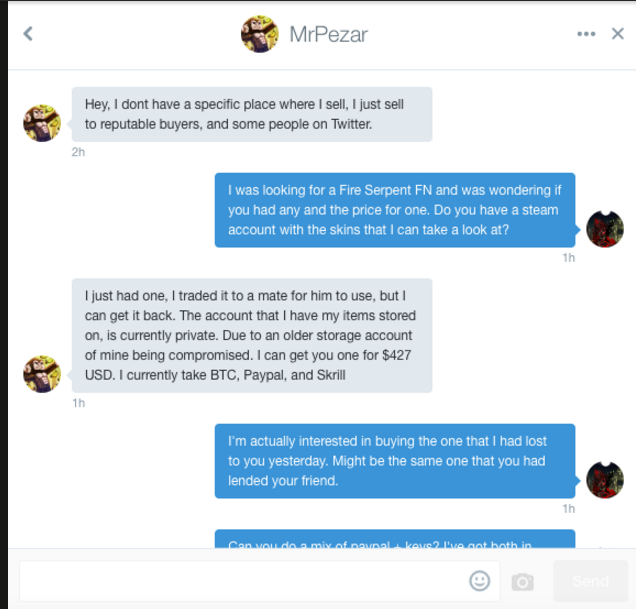
Task: Select the Fire Serpent FN blue message
Action: (395, 210)
